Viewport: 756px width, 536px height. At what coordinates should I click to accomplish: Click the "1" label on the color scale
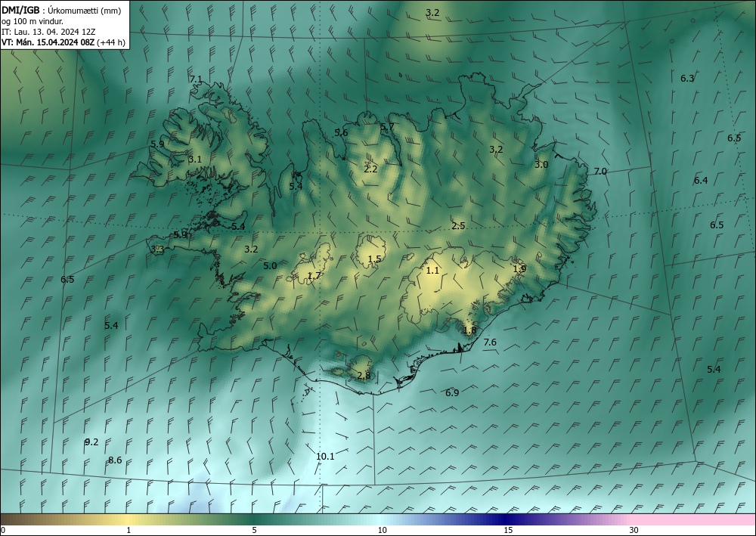tap(129, 531)
